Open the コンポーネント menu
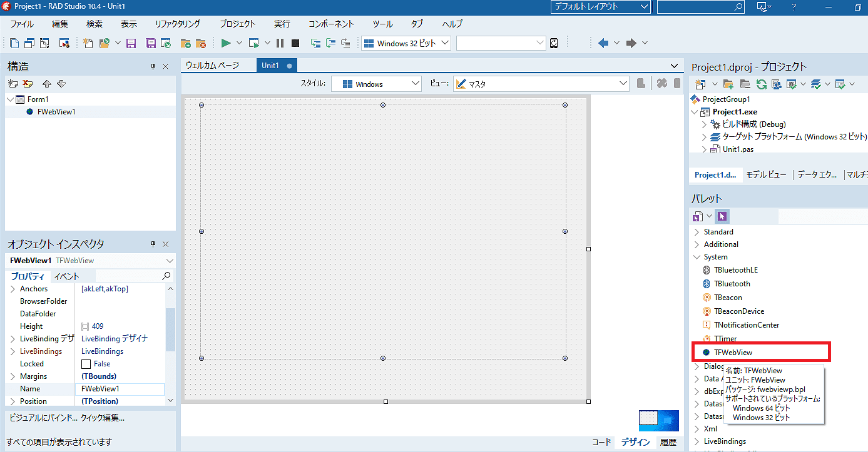Viewport: 868px width, 452px height. click(x=331, y=24)
